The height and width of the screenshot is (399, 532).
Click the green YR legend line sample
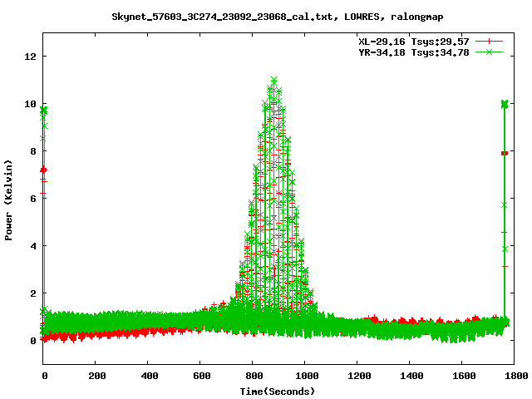[x=489, y=52]
